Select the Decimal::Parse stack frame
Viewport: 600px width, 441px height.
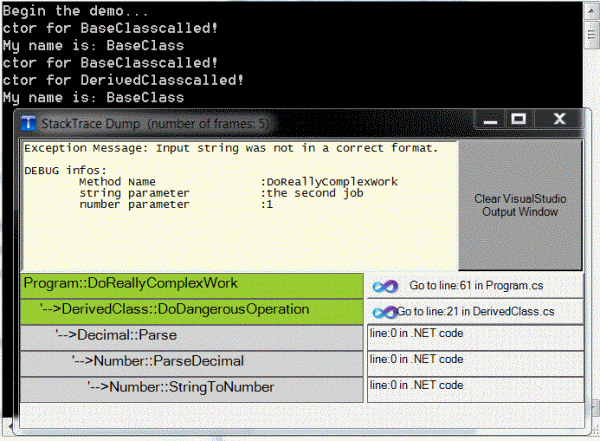(x=192, y=335)
